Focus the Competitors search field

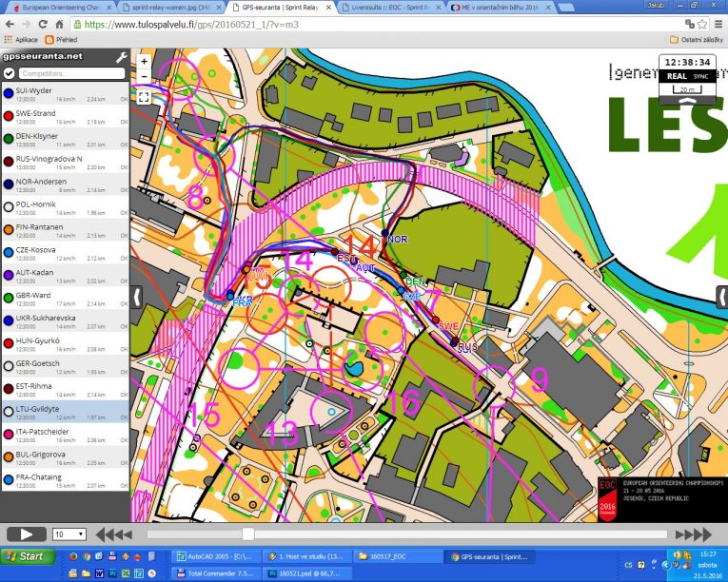point(72,73)
